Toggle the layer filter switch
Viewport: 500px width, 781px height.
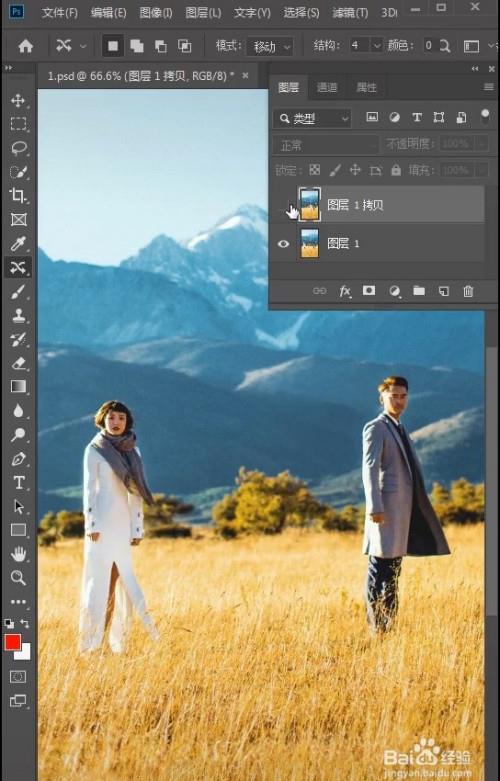pyautogui.click(x=485, y=118)
